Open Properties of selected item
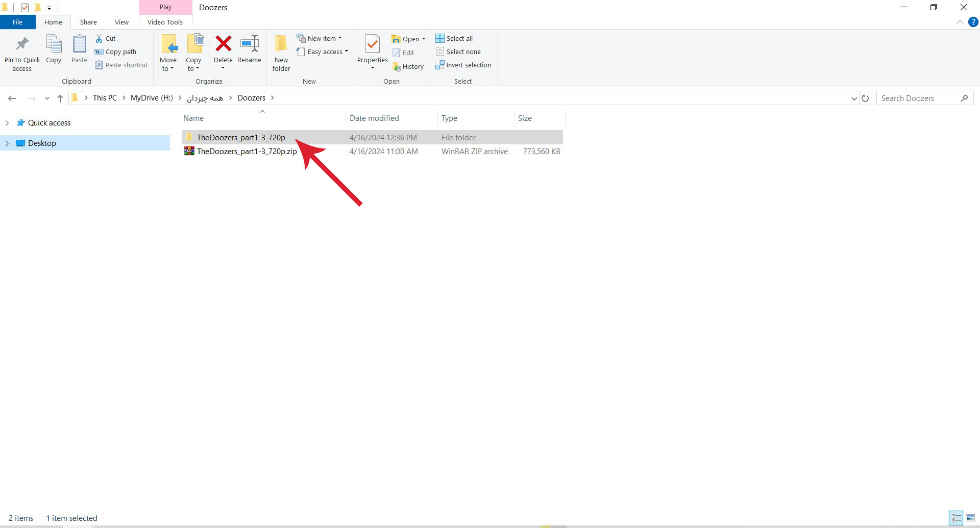 tap(373, 52)
